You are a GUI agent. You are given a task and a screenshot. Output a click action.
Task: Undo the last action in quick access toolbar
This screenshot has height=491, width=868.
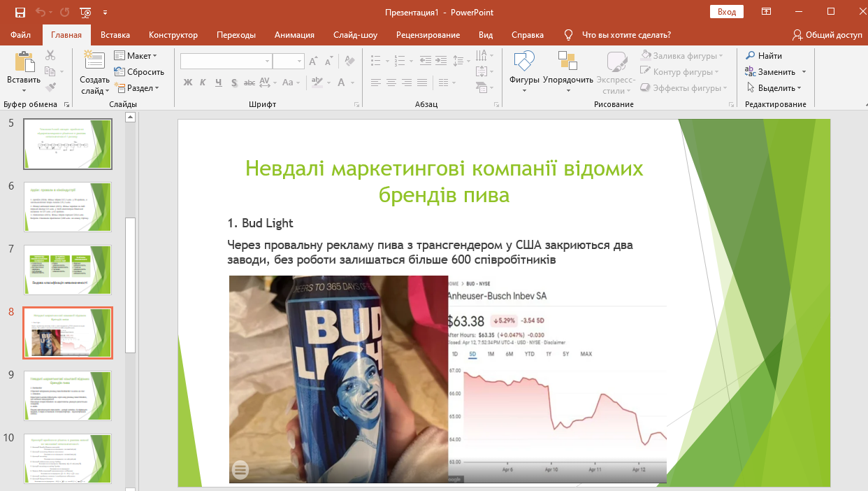[x=41, y=12]
